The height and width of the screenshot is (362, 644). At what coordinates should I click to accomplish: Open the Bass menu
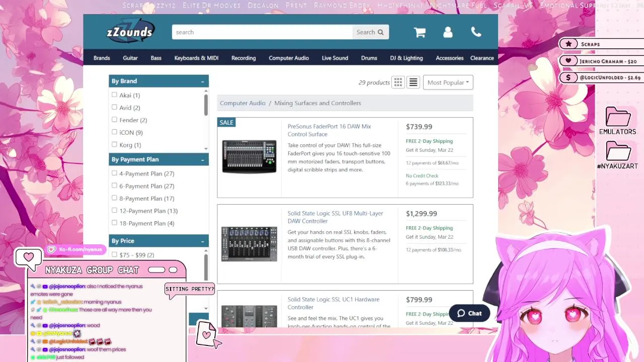click(156, 58)
